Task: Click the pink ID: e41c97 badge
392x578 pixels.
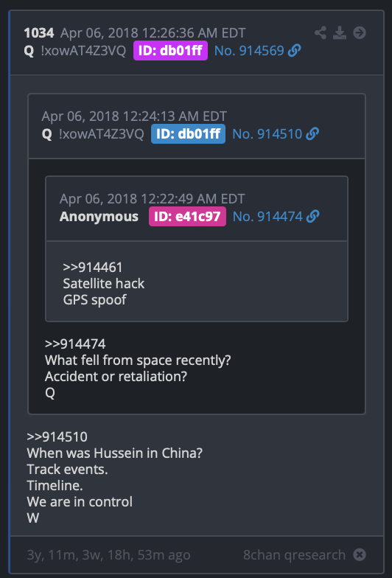Action: (x=187, y=217)
